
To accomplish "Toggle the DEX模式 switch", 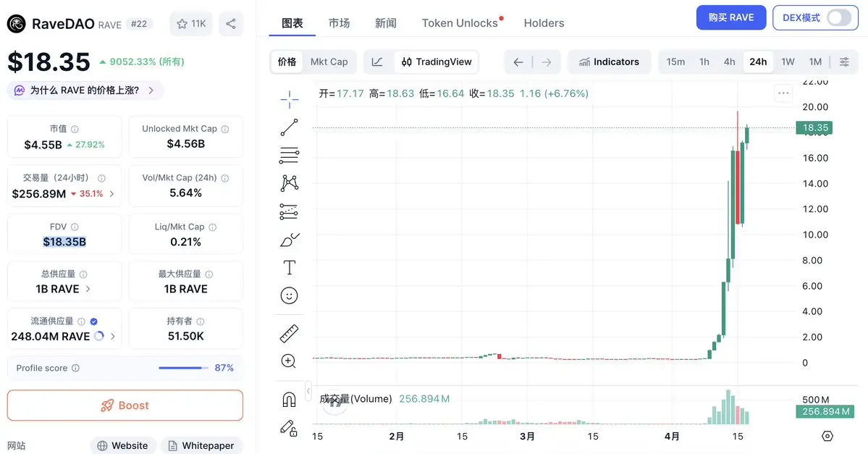I will (x=838, y=18).
